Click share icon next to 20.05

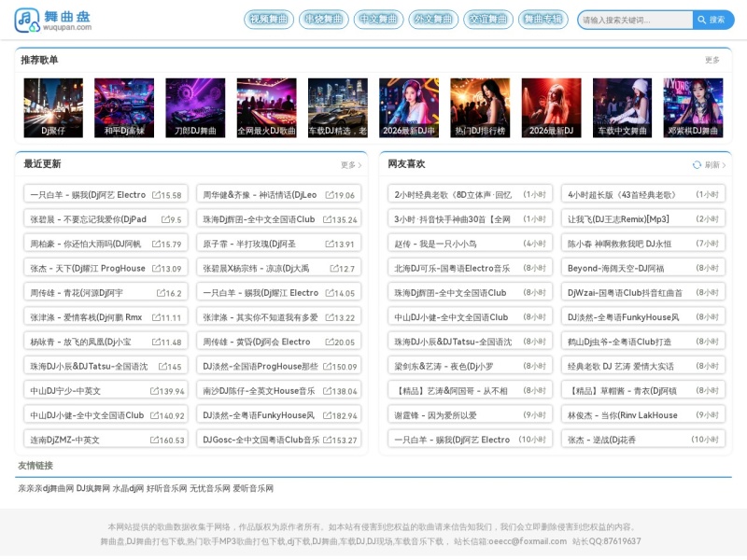(x=330, y=342)
